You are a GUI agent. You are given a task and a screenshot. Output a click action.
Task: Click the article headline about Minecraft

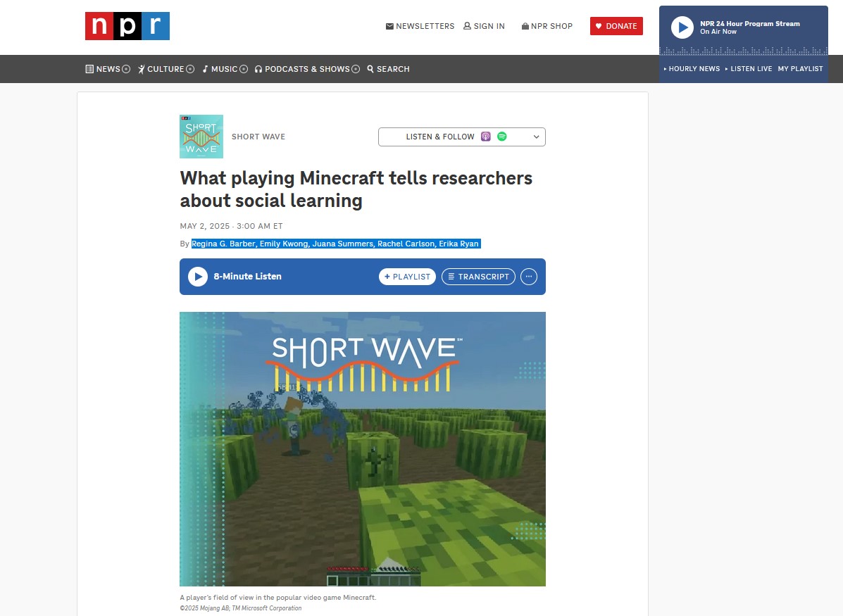tap(356, 189)
